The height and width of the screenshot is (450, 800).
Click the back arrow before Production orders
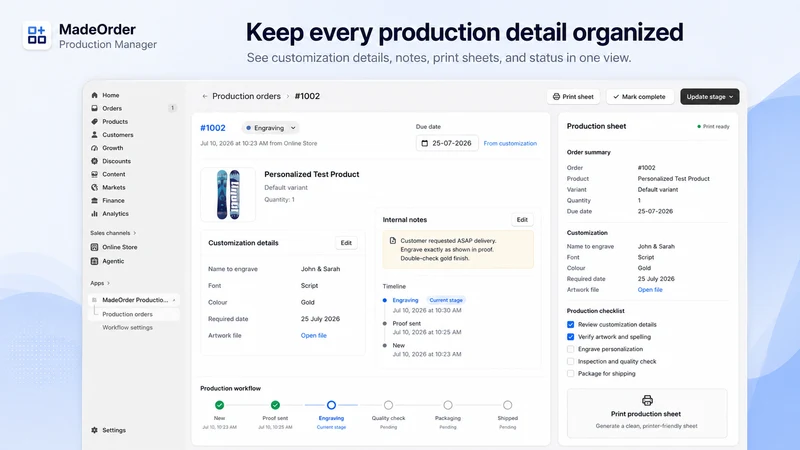click(x=205, y=96)
